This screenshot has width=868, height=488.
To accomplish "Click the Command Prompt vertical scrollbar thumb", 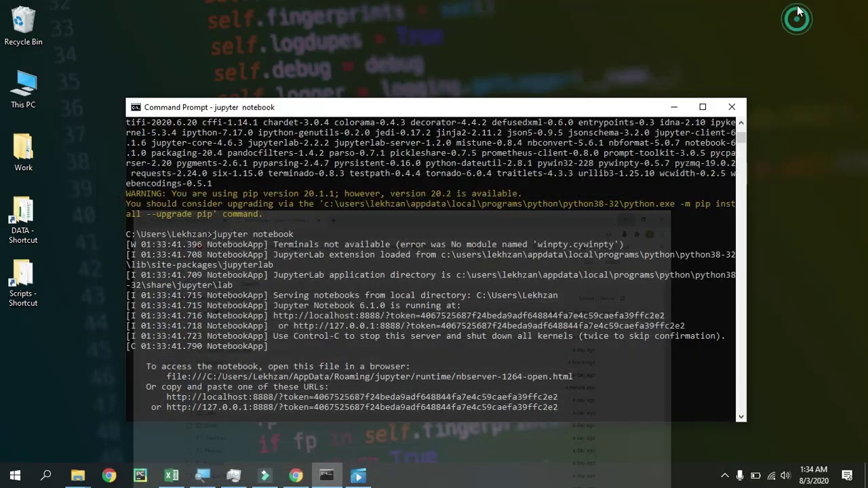I will pyautogui.click(x=741, y=137).
